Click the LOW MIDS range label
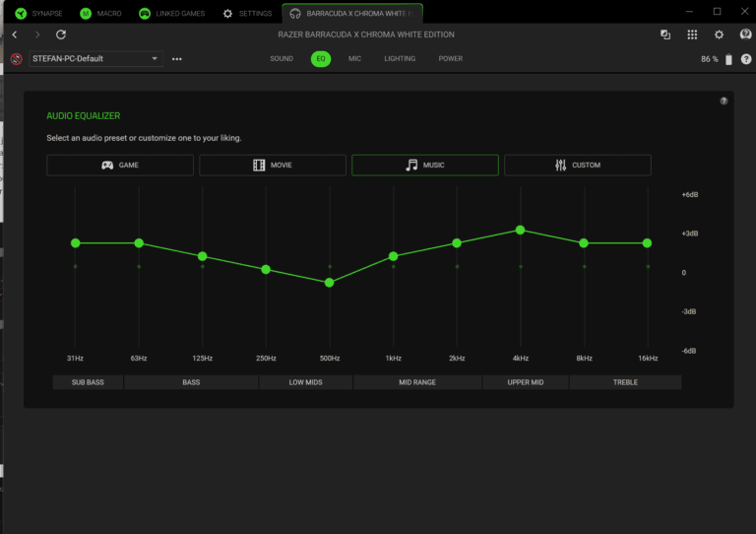The image size is (756, 534). 306,382
